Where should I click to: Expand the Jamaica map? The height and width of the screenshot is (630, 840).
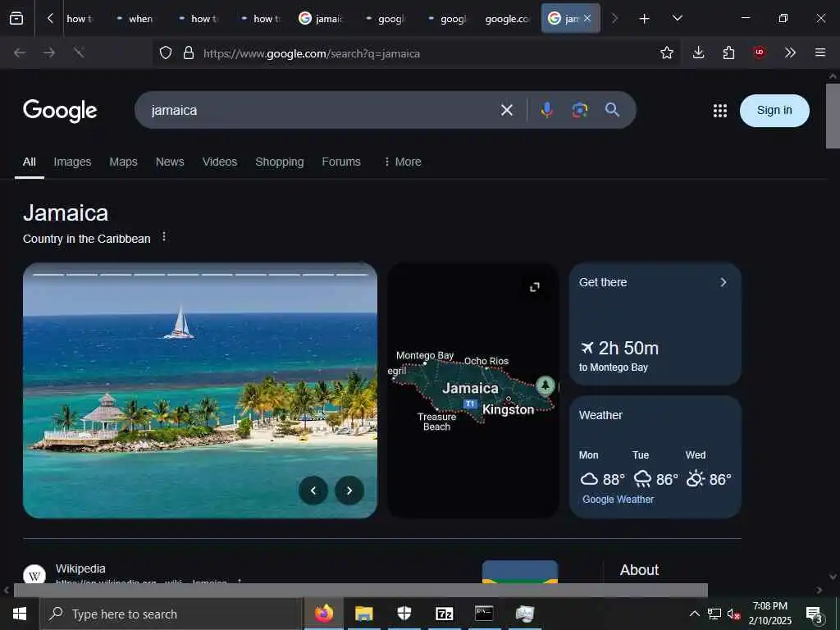pyautogui.click(x=534, y=287)
